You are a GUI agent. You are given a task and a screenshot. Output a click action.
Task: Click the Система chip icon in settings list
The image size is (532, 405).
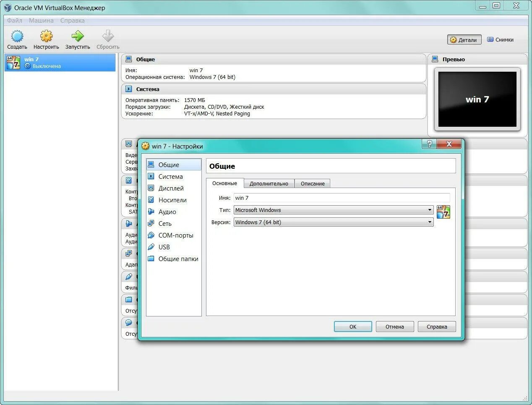tap(151, 176)
